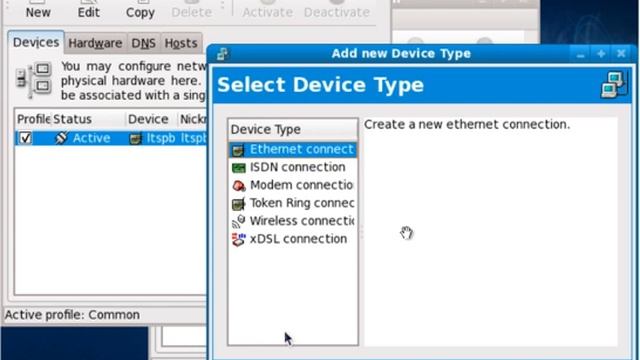Click the Active status text in device row
640x360 pixels.
(x=91, y=138)
